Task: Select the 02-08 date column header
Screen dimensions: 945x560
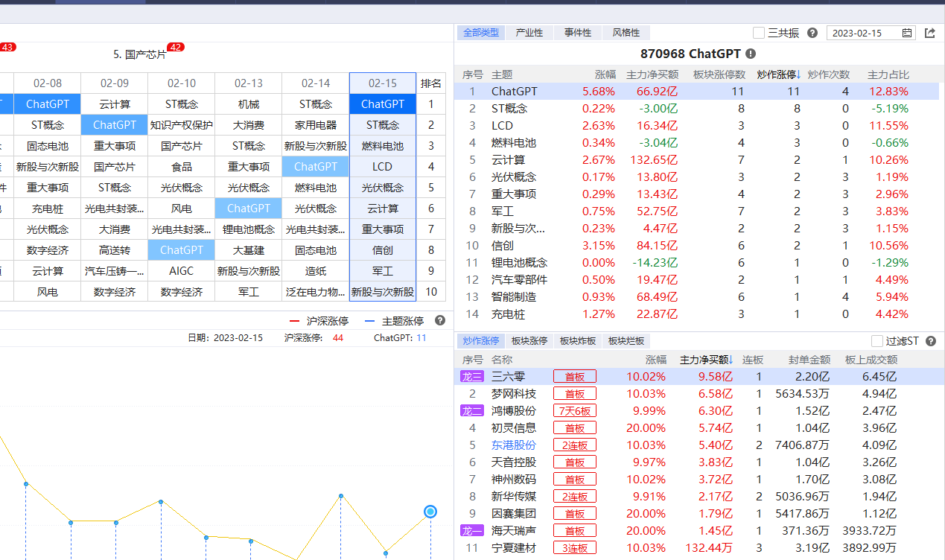Action: point(48,83)
